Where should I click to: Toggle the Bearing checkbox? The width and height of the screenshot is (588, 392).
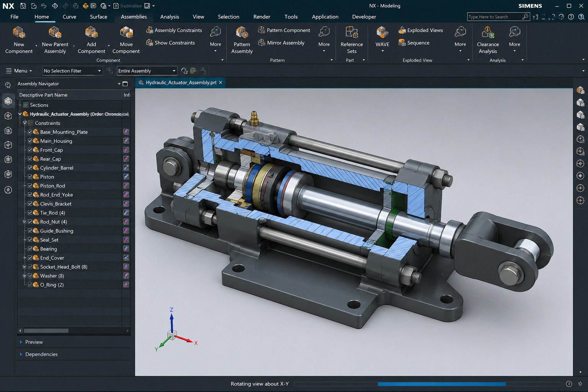click(x=30, y=248)
